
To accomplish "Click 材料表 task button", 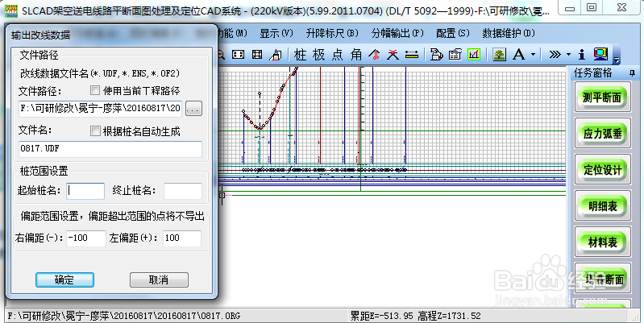I will click(x=603, y=242).
